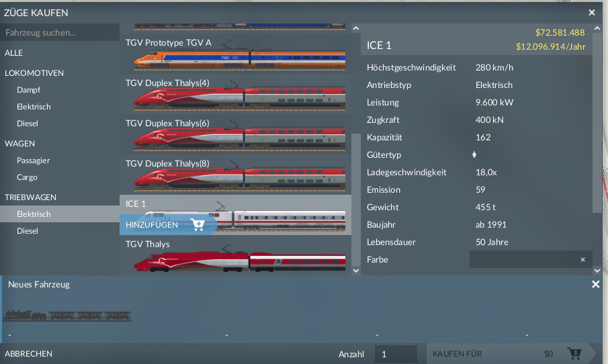This screenshot has height=364, width=608.
Task: Select the TGV Duplex Thalys(6) train
Action: click(x=235, y=134)
